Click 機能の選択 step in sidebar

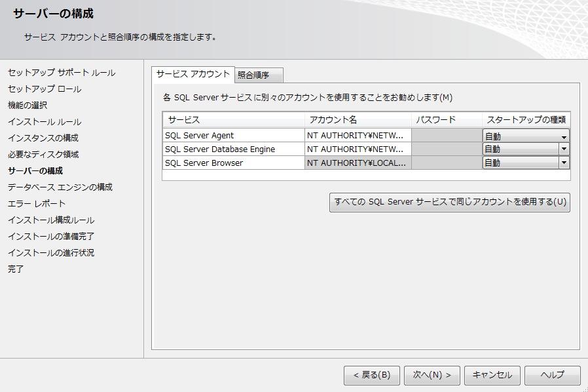(28, 106)
